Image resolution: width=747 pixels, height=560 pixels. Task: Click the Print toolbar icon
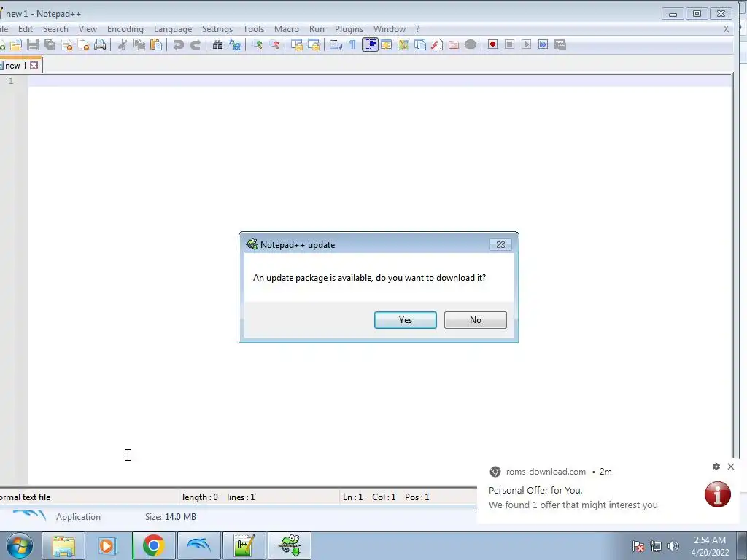100,44
